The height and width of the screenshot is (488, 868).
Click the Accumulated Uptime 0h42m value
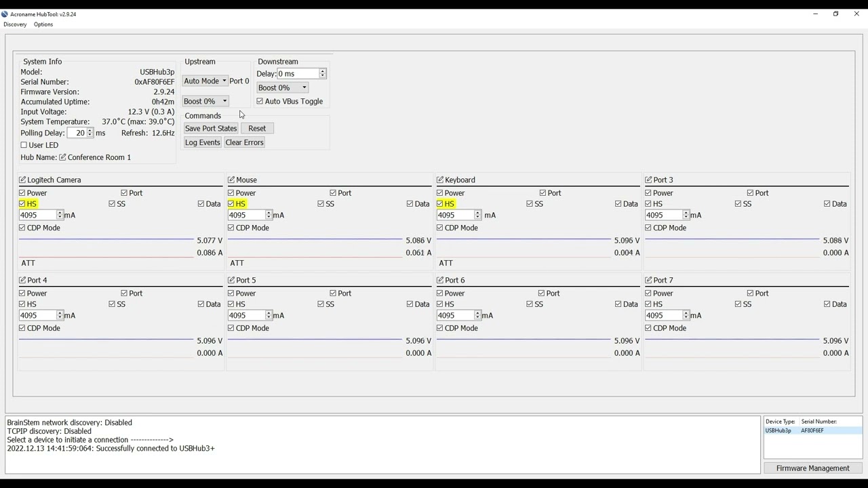click(163, 102)
